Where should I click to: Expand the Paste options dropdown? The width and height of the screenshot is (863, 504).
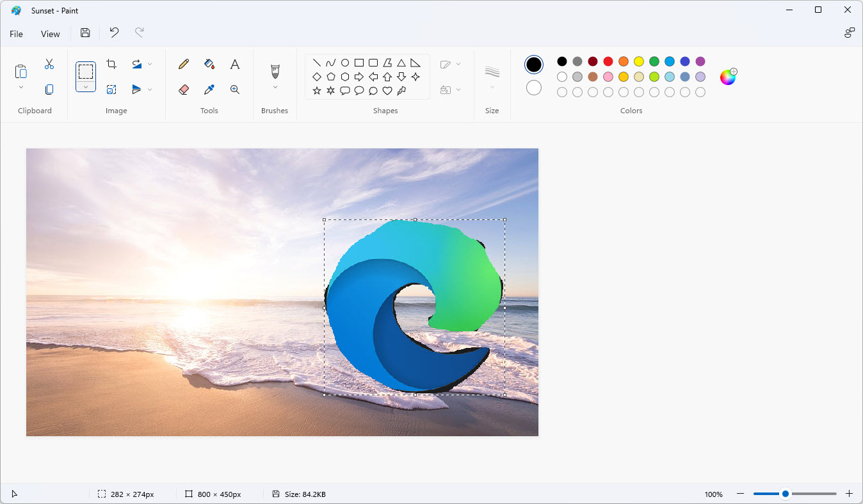[20, 88]
